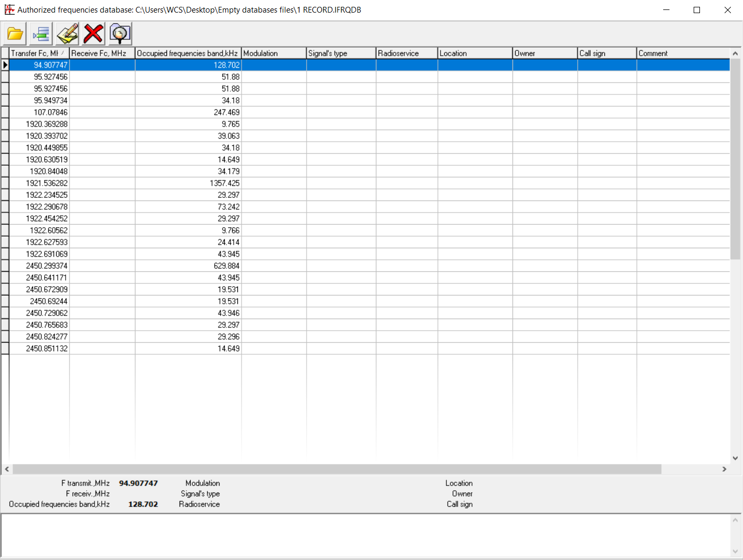
Task: Select the row with frequency 1920.630519
Action: pyautogui.click(x=369, y=160)
